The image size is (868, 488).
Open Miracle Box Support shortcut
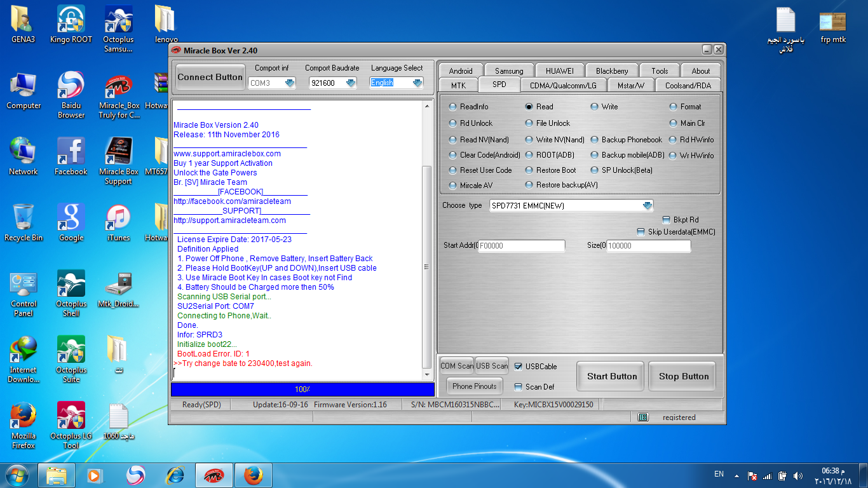pyautogui.click(x=119, y=161)
